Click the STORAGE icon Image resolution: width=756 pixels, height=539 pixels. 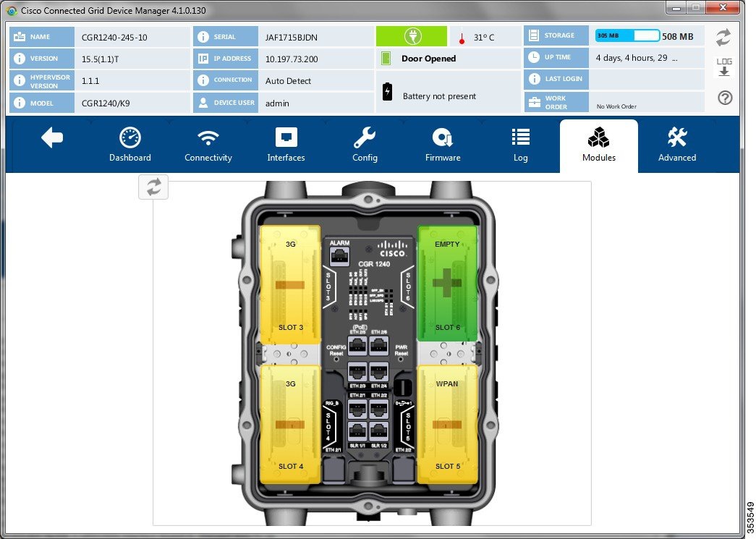point(534,35)
